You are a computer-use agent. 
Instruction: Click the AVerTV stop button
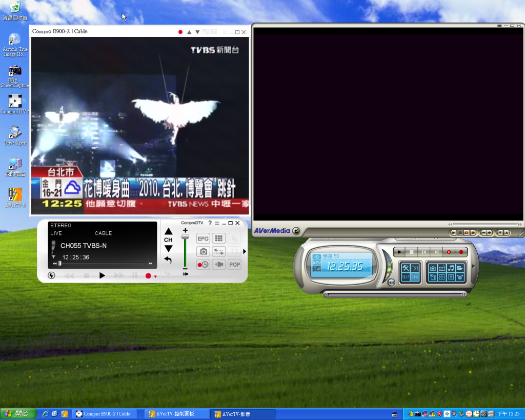[x=412, y=252]
